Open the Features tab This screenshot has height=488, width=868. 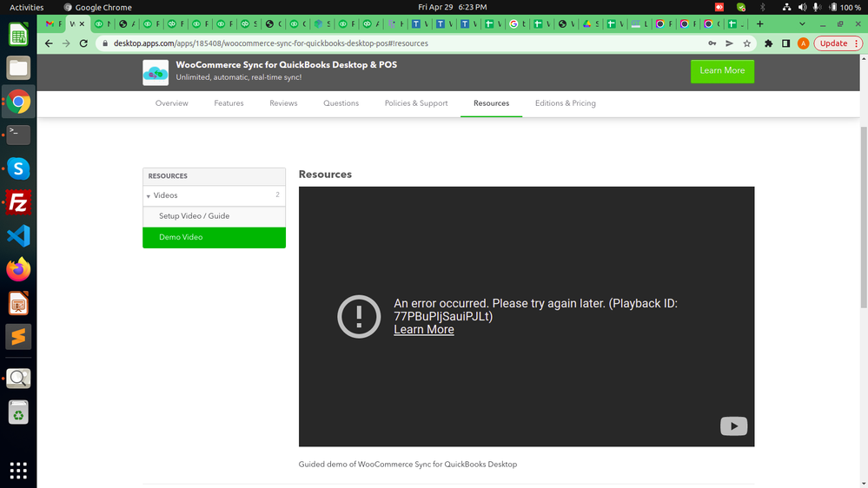point(229,103)
